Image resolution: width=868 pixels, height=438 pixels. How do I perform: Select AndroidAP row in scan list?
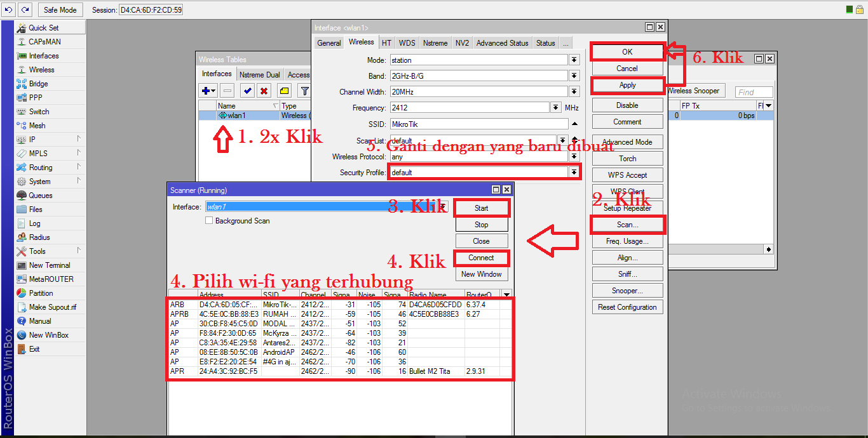click(x=340, y=352)
